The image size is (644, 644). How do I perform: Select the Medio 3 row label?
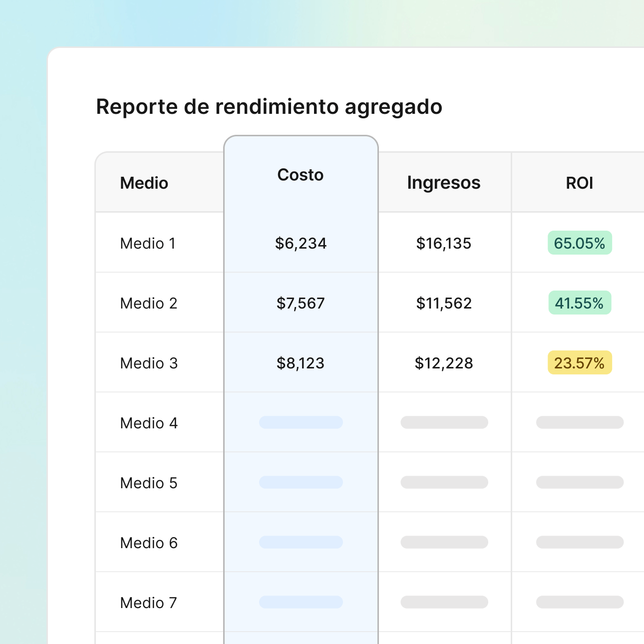149,363
